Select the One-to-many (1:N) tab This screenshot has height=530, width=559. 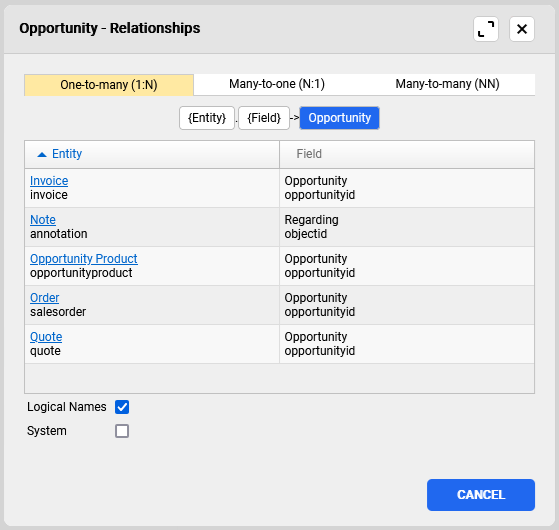coord(109,85)
